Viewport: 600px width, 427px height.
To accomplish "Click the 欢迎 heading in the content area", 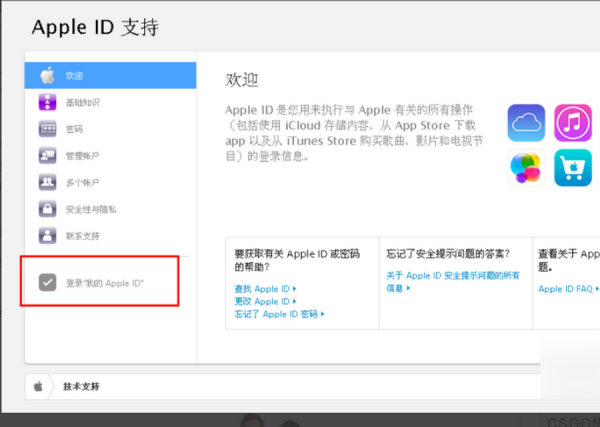I will coord(242,80).
